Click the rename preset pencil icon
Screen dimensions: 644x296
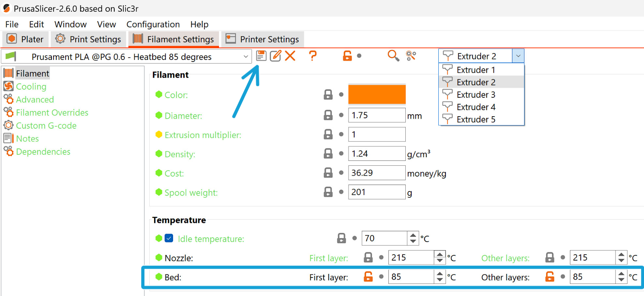coord(275,55)
